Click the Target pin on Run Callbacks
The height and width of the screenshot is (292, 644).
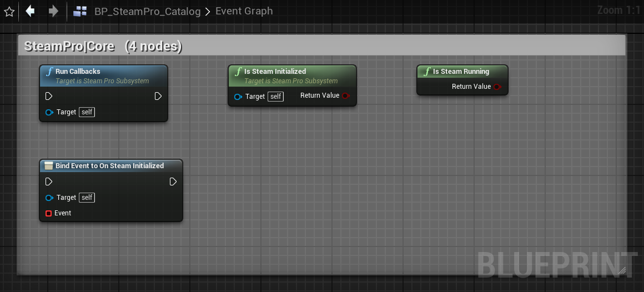[x=49, y=112]
